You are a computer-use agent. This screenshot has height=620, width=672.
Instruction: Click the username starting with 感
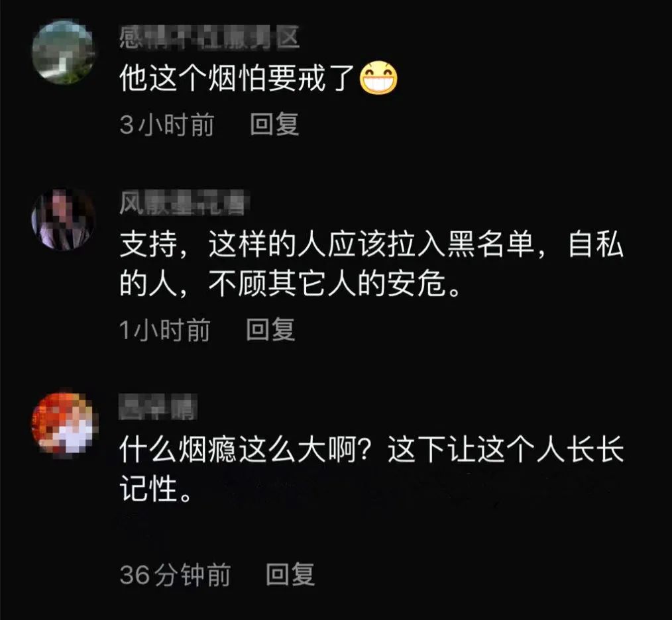209,38
